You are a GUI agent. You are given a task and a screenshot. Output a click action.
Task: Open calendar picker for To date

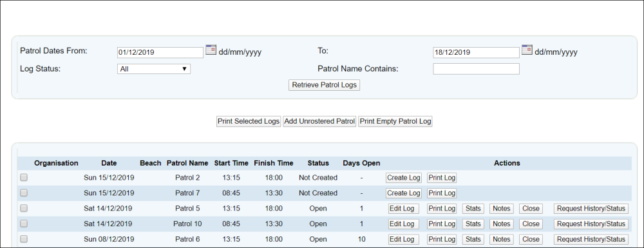tap(527, 50)
